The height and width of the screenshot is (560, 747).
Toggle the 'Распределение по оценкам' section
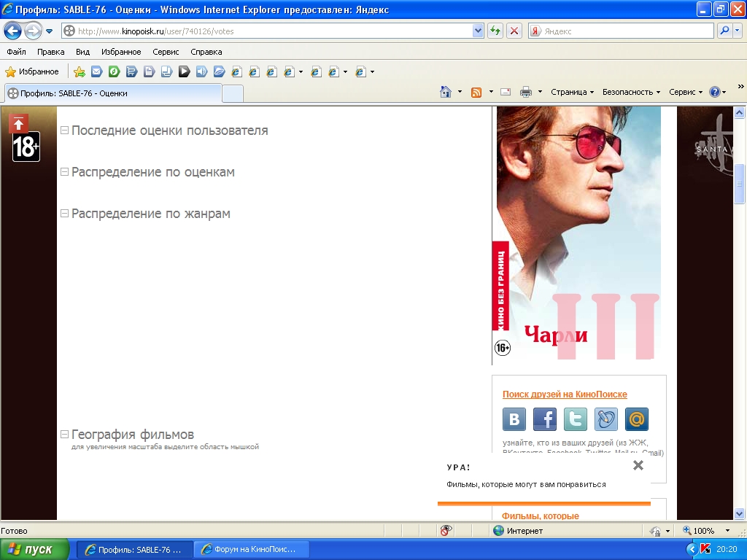coord(64,172)
